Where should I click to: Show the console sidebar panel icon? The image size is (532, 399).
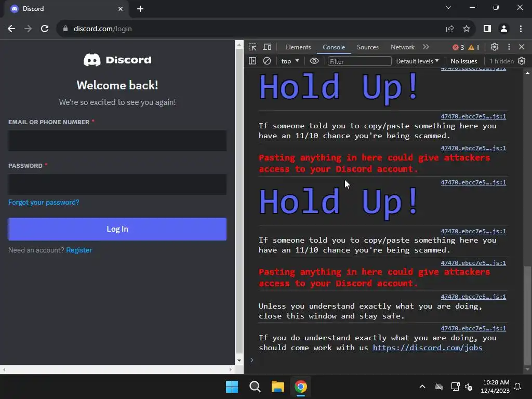(x=252, y=61)
